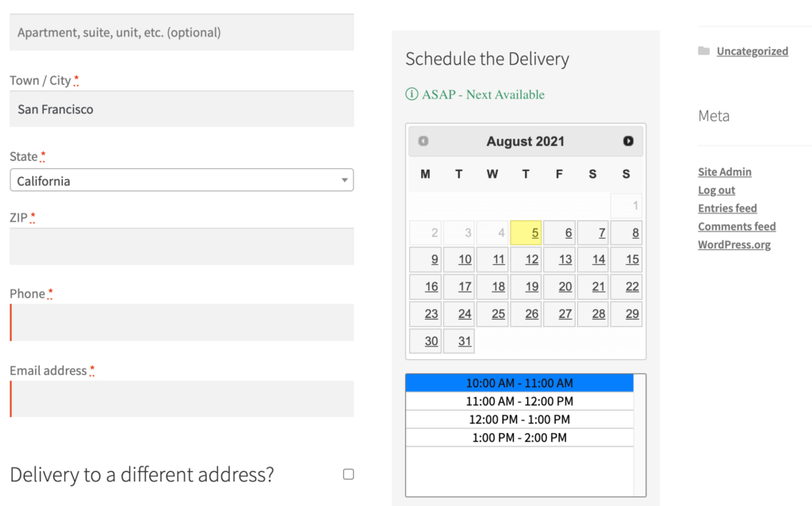Click the Log out link
The width and height of the screenshot is (812, 506).
(716, 190)
